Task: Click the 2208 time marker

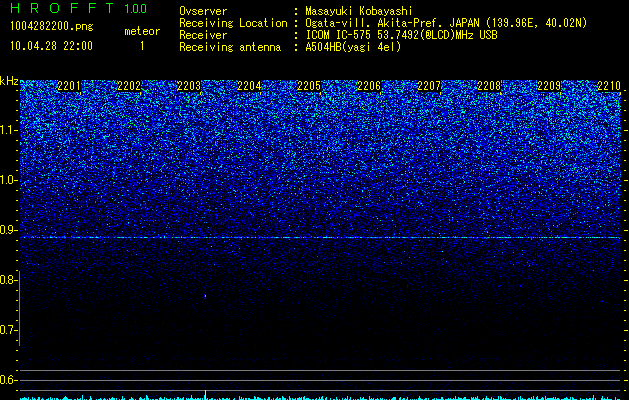Action: click(x=489, y=86)
